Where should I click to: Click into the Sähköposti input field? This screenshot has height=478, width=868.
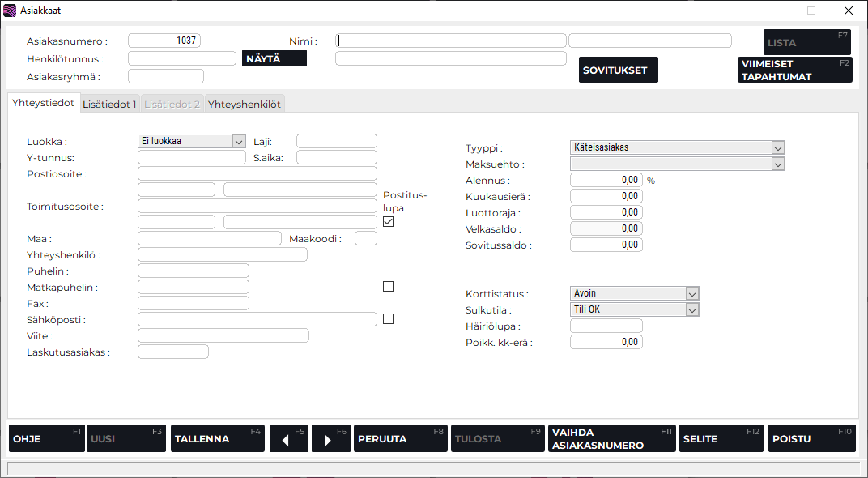(x=257, y=319)
